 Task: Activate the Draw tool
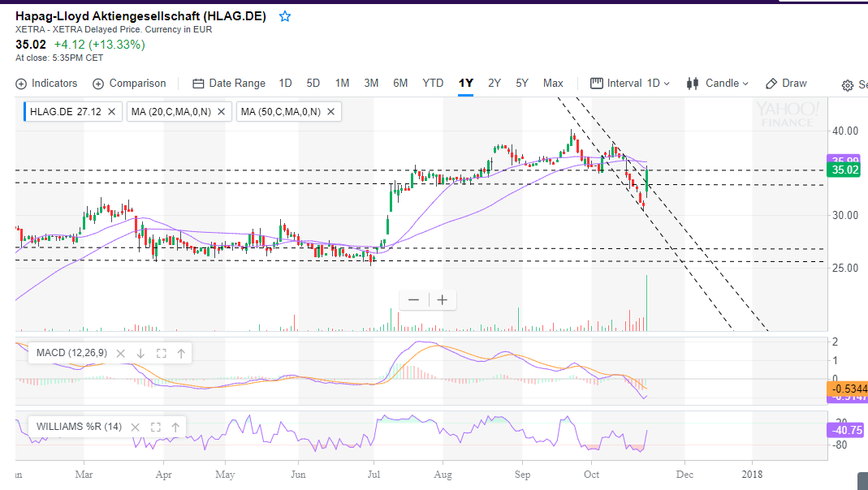point(786,84)
